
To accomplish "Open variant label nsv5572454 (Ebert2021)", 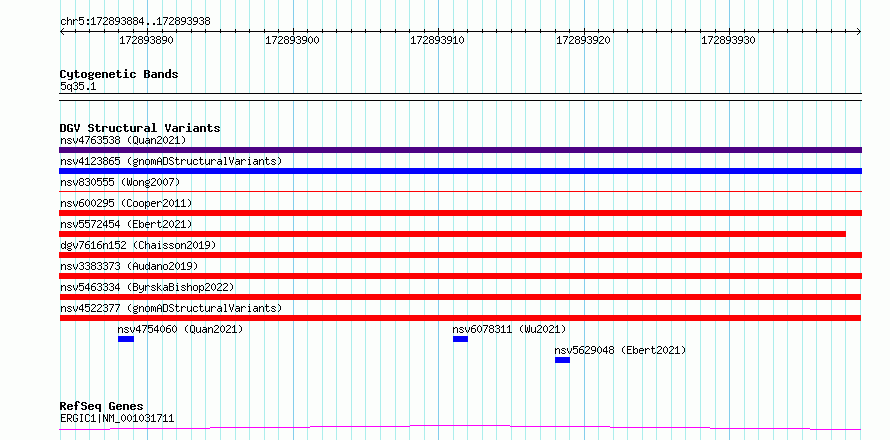I will pyautogui.click(x=126, y=224).
